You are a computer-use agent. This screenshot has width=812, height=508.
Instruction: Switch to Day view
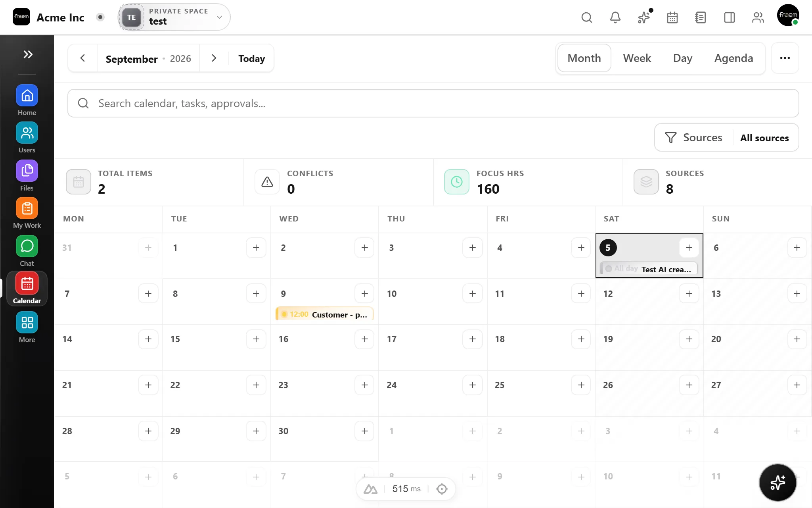(x=683, y=58)
